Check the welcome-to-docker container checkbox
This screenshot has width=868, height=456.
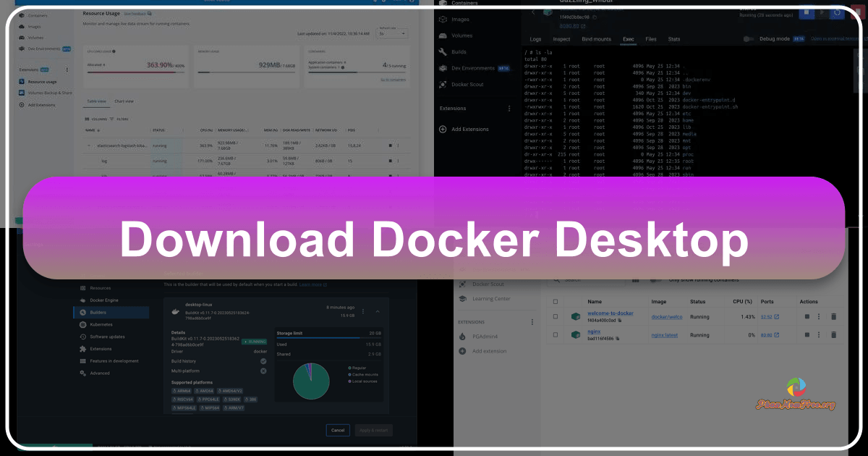coord(556,316)
